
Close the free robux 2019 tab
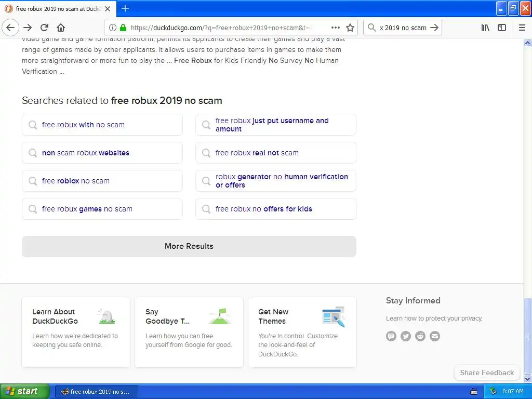(108, 9)
